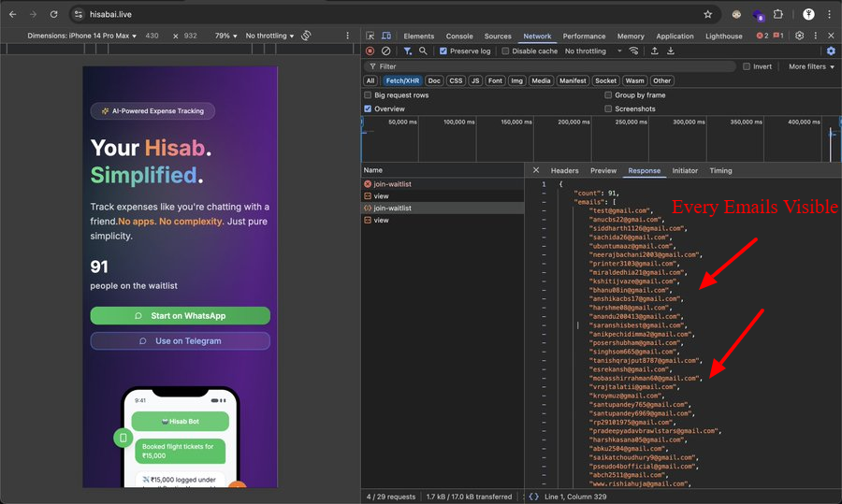Collapse the emails array fold marker
842x504 pixels.
(544, 202)
